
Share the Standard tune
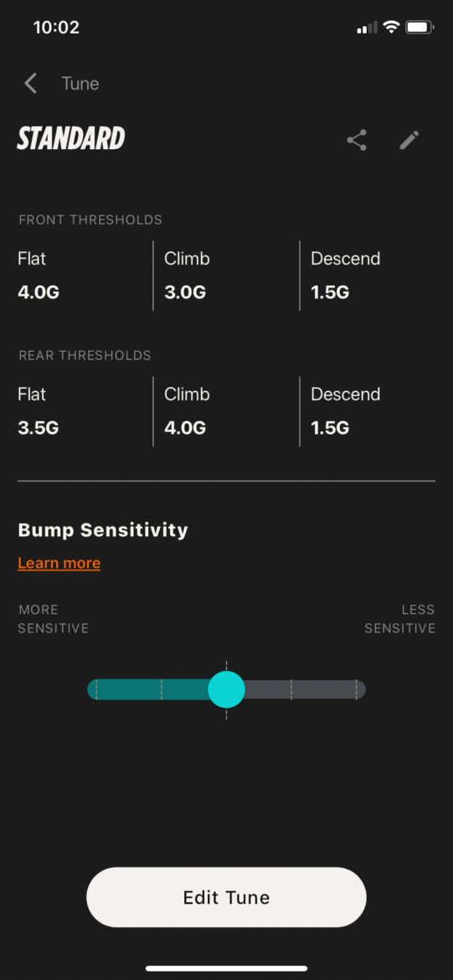coord(357,140)
